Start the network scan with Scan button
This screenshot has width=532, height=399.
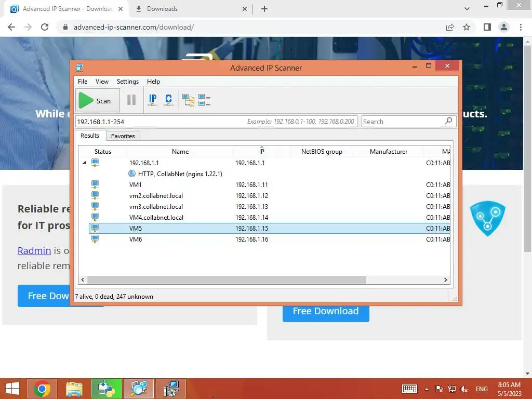[x=97, y=100]
